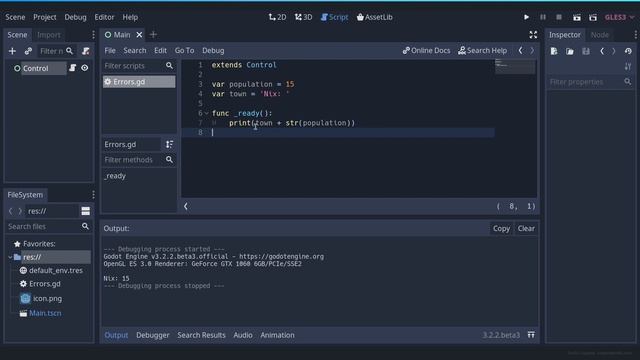The width and height of the screenshot is (640, 360).
Task: Create a new resource in Inspector
Action: (x=554, y=51)
